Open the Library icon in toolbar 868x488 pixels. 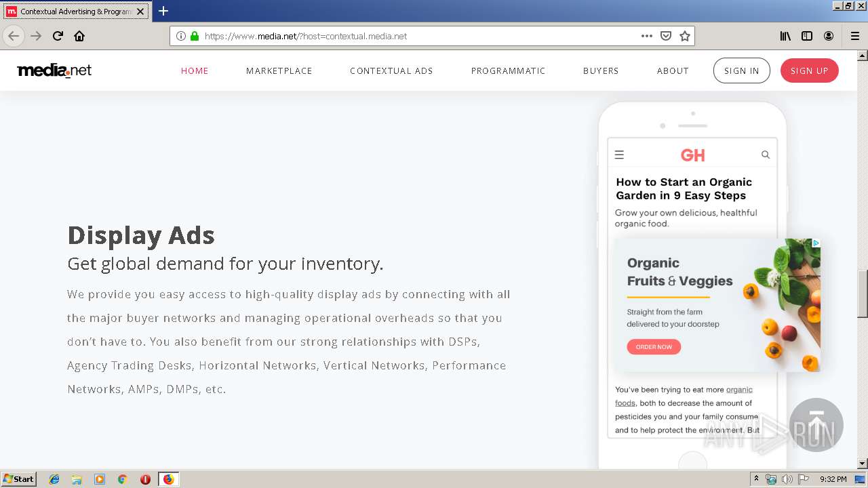(x=785, y=36)
